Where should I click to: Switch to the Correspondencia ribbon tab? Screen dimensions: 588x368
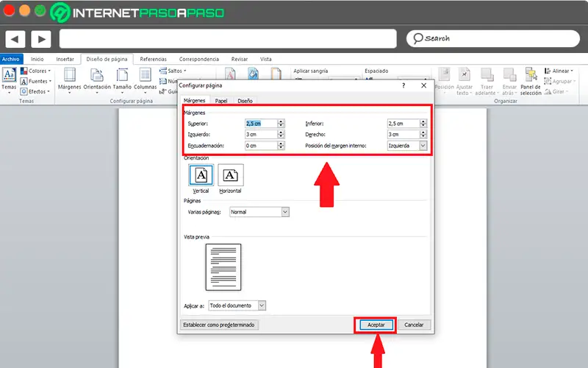(198, 59)
